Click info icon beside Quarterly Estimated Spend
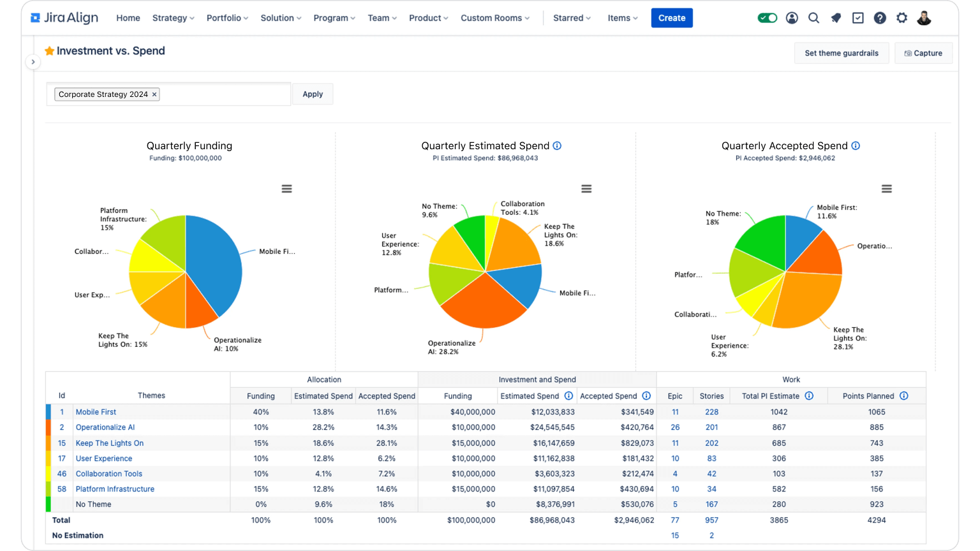The height and width of the screenshot is (551, 980). [x=557, y=146]
